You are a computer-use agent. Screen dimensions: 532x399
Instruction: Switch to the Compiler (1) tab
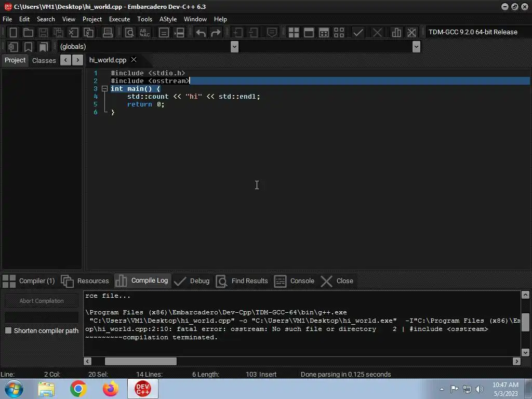point(29,281)
